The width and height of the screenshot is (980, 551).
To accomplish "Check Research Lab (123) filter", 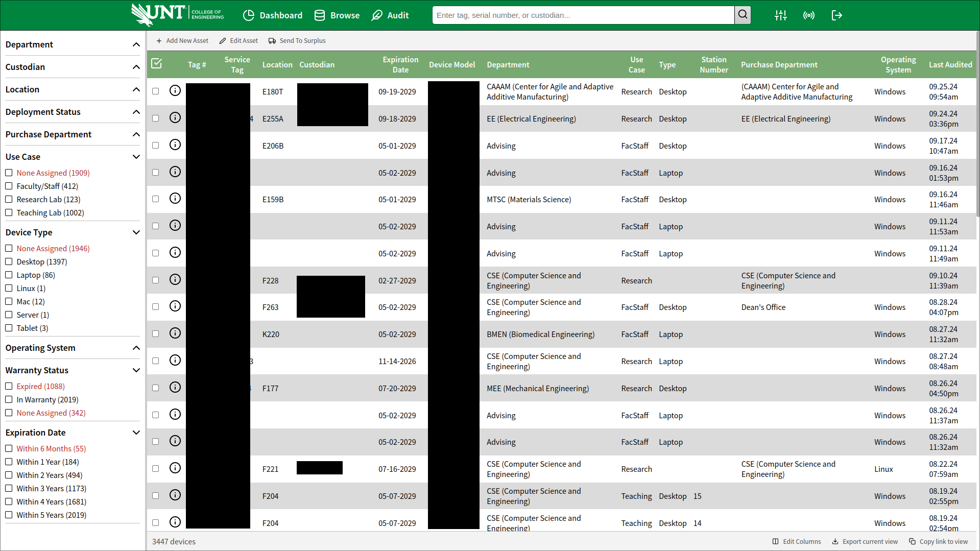I will 9,199.
